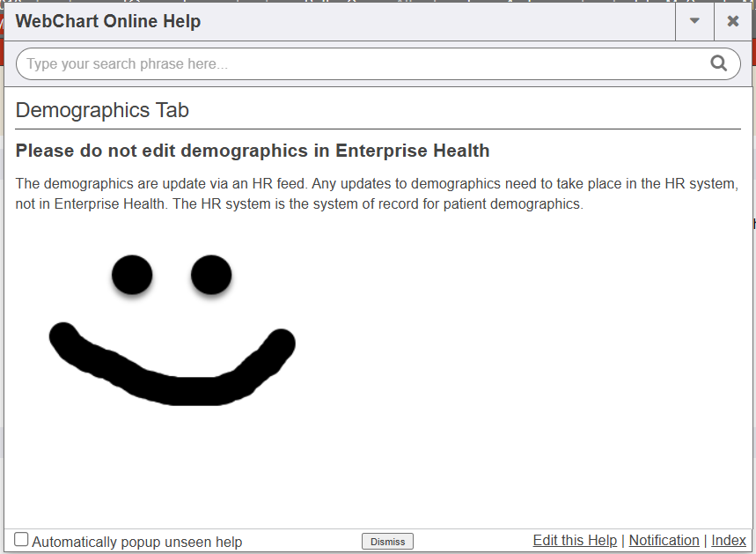Close the WebChart Online Help window

pyautogui.click(x=732, y=21)
